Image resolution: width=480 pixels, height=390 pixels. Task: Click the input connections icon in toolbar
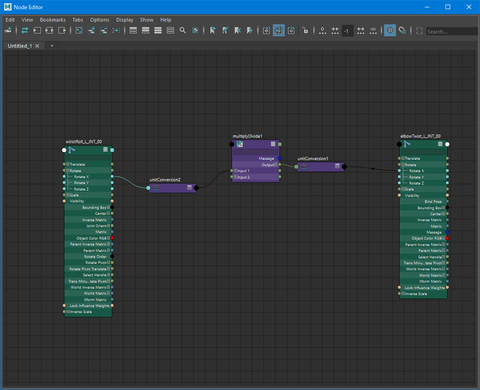pos(37,31)
